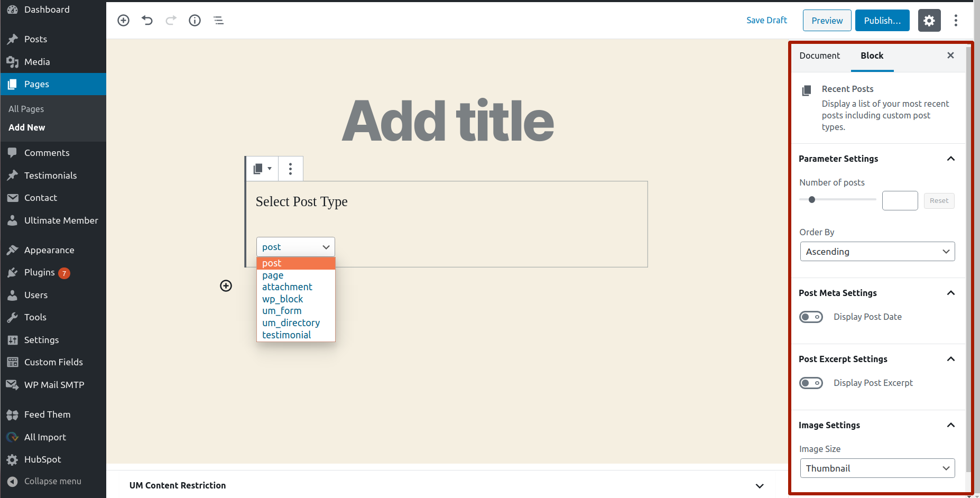
Task: Click the settings gear icon
Action: tap(929, 21)
